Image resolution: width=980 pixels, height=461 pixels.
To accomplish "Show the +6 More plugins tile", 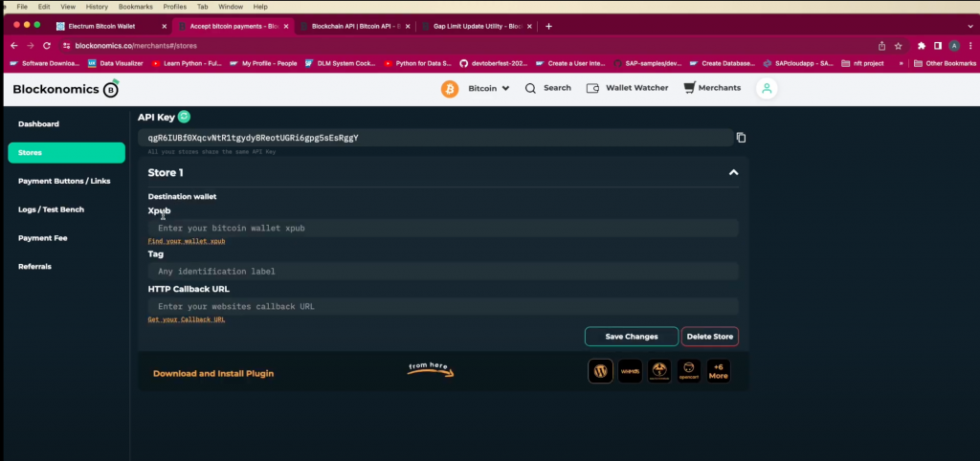I will coord(718,371).
